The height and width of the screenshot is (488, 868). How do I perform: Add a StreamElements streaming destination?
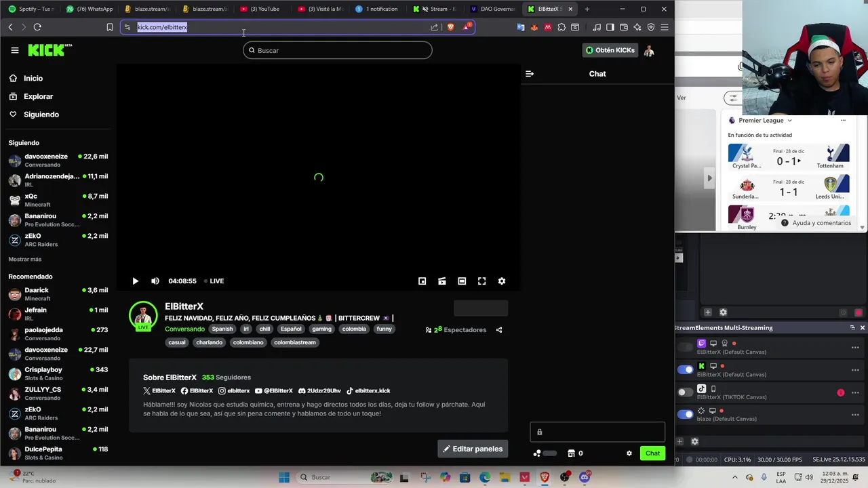(679, 441)
